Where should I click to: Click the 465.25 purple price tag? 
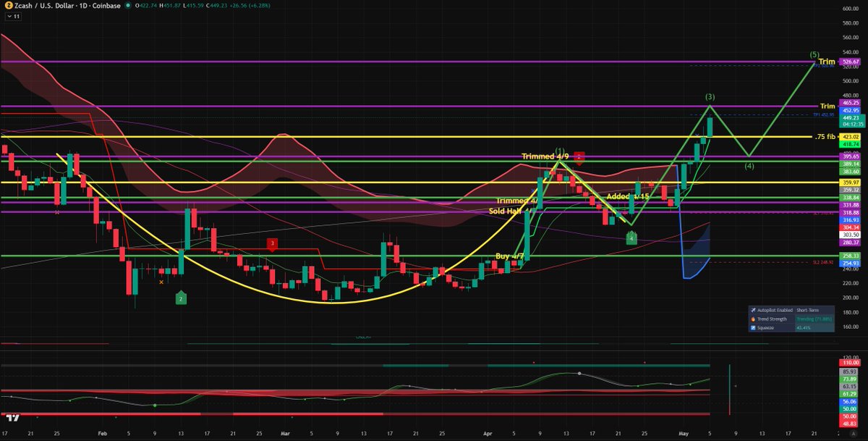[x=850, y=104]
